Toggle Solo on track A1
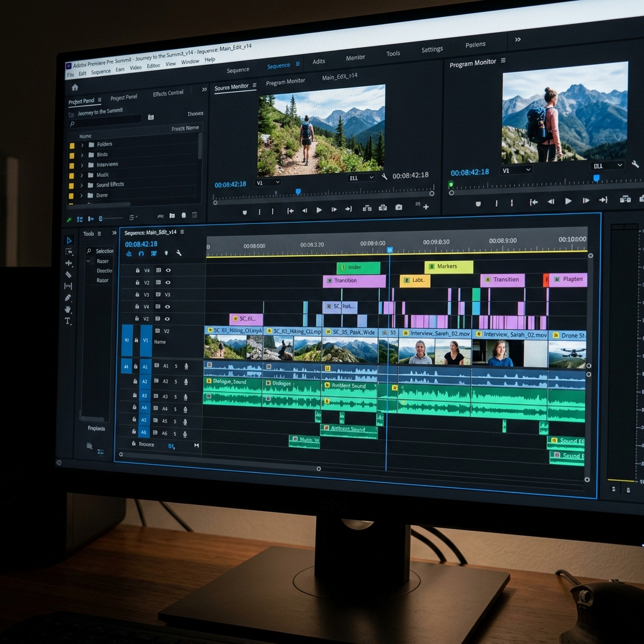The image size is (644, 644). pos(176,366)
